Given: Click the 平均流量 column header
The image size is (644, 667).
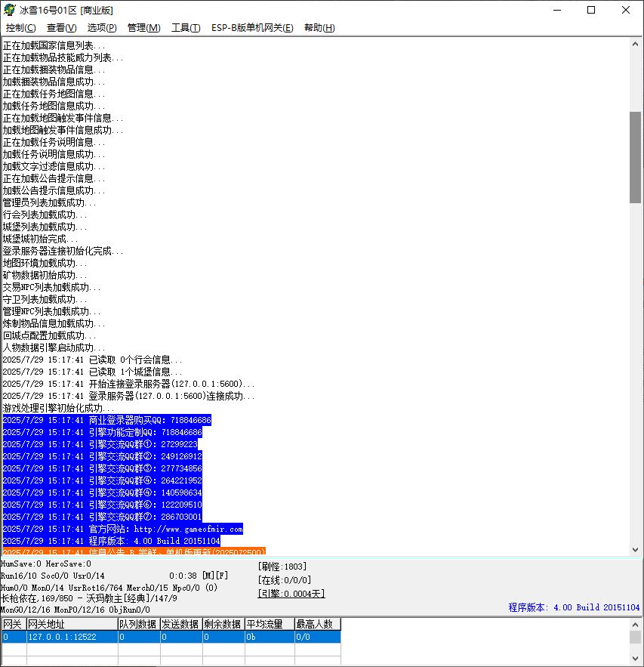Looking at the screenshot, I should click(270, 624).
